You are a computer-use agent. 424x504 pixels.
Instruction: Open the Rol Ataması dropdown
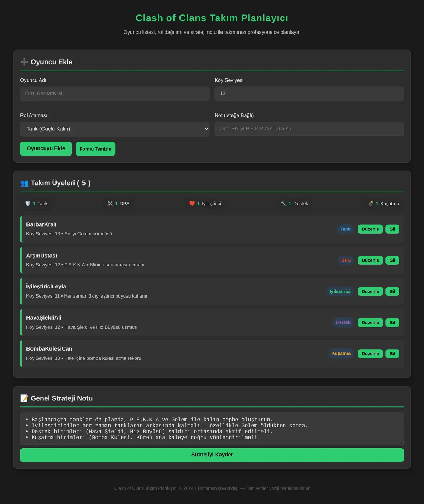click(115, 129)
